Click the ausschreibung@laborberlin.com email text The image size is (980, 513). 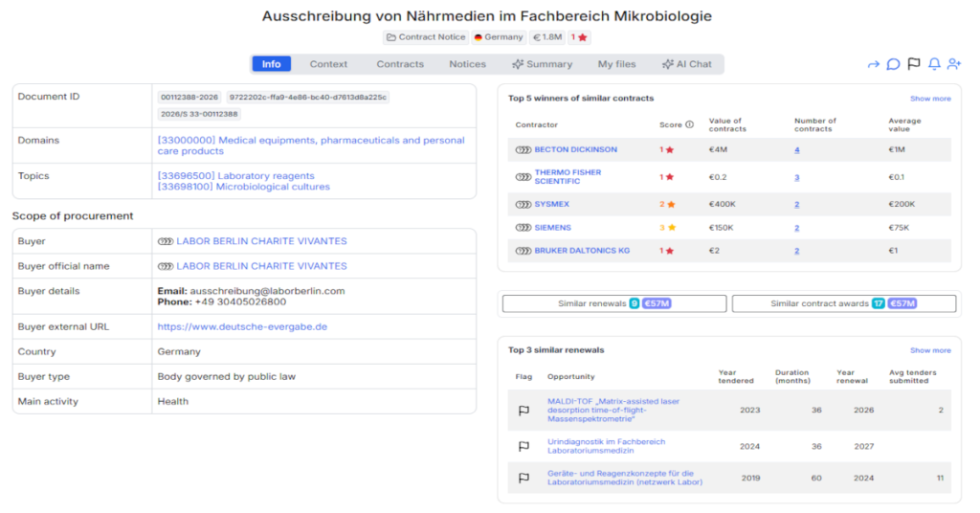267,291
